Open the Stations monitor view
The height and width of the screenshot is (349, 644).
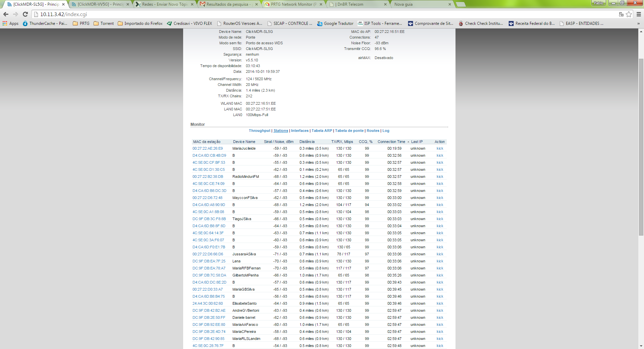[281, 131]
